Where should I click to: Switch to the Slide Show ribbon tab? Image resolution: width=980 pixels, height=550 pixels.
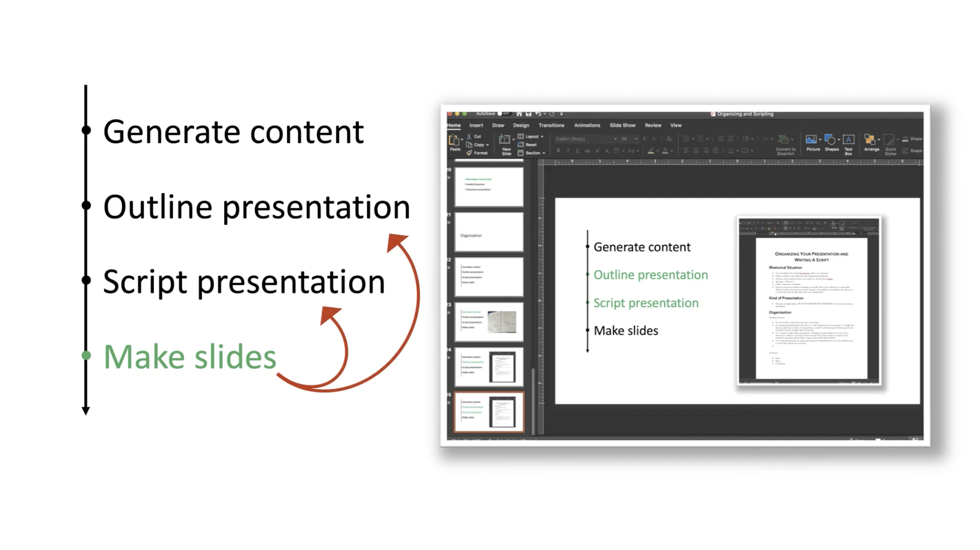pos(622,125)
